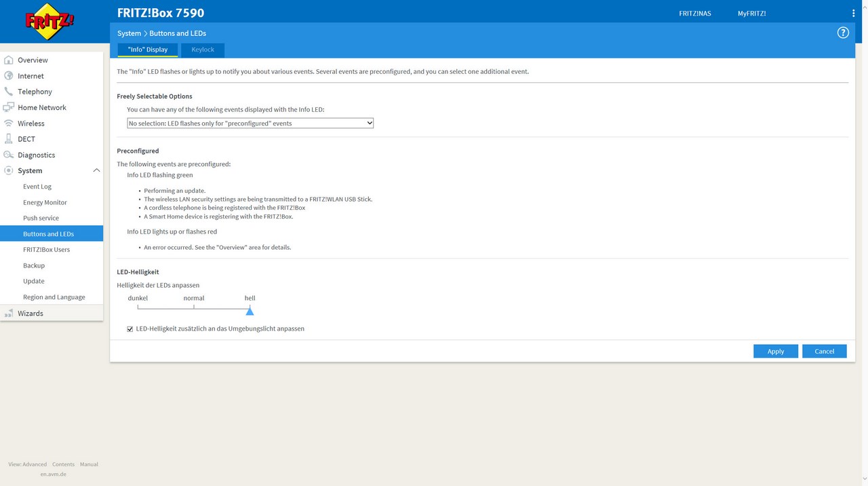This screenshot has width=868, height=486.
Task: Set LED brightness slider to normal
Action: click(194, 307)
